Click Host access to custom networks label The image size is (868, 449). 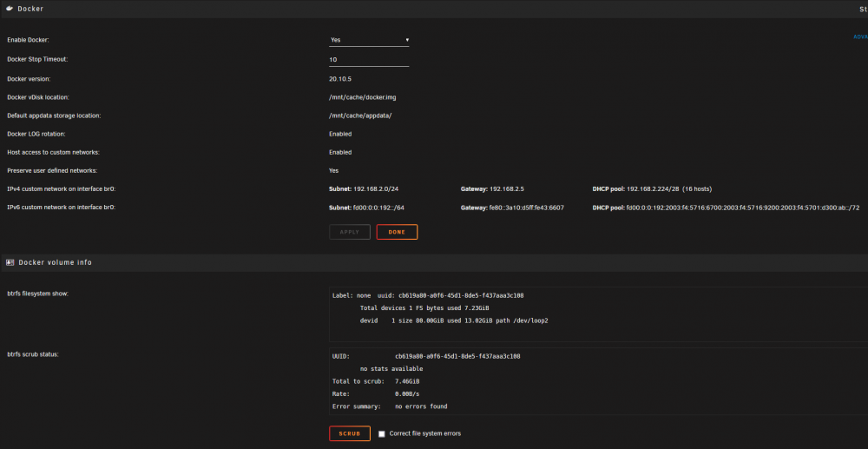pyautogui.click(x=53, y=152)
